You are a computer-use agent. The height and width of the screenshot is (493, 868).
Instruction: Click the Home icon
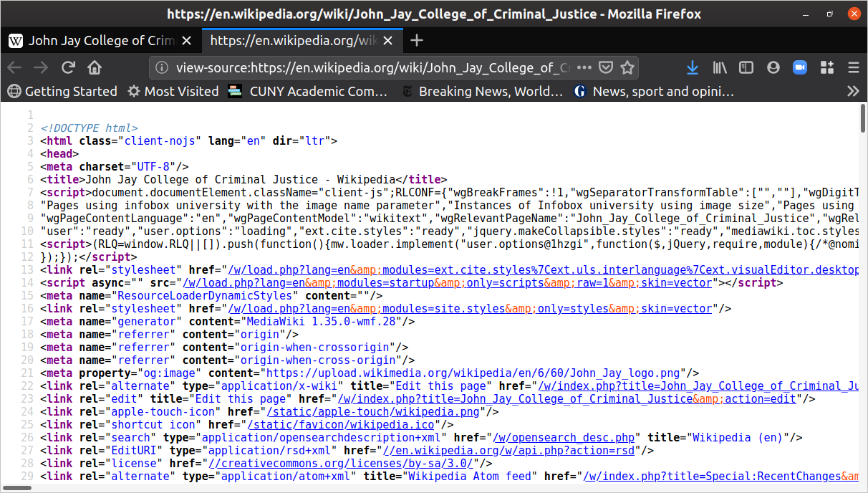pos(94,67)
